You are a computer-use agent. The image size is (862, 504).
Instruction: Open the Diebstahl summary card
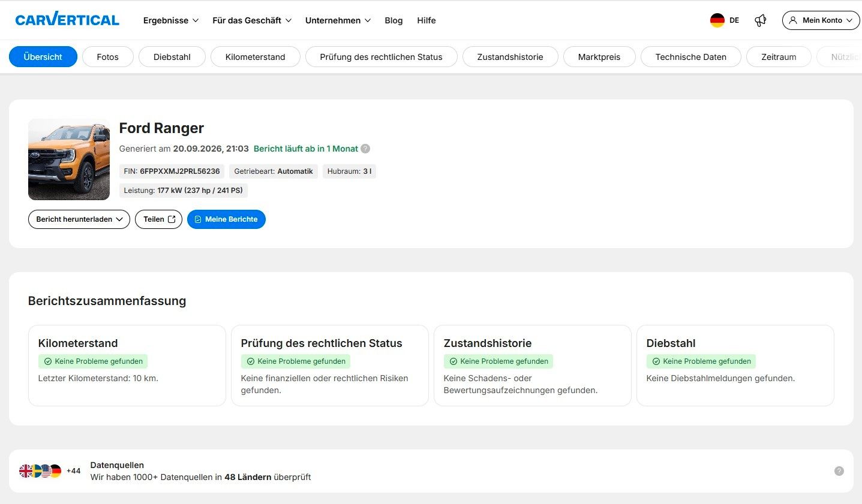(735, 366)
